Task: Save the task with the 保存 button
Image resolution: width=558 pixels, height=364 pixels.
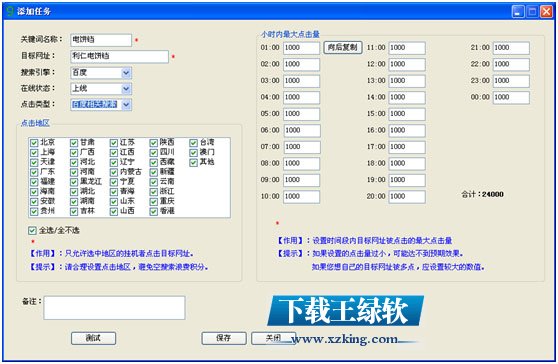Action: (x=224, y=338)
